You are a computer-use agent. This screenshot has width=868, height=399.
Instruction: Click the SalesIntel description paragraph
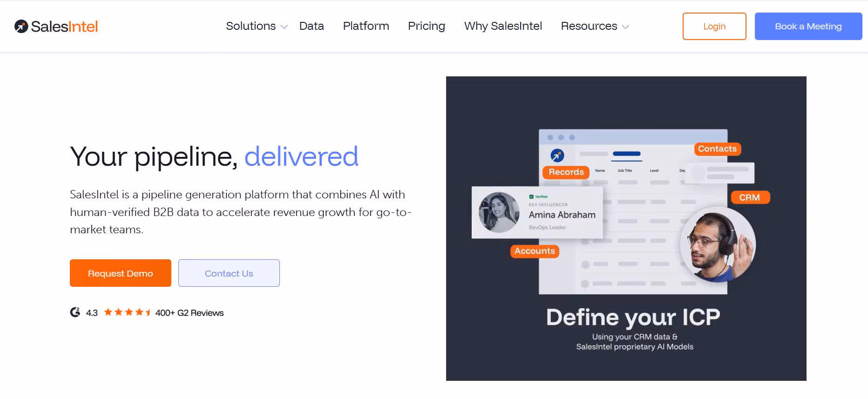click(x=241, y=212)
